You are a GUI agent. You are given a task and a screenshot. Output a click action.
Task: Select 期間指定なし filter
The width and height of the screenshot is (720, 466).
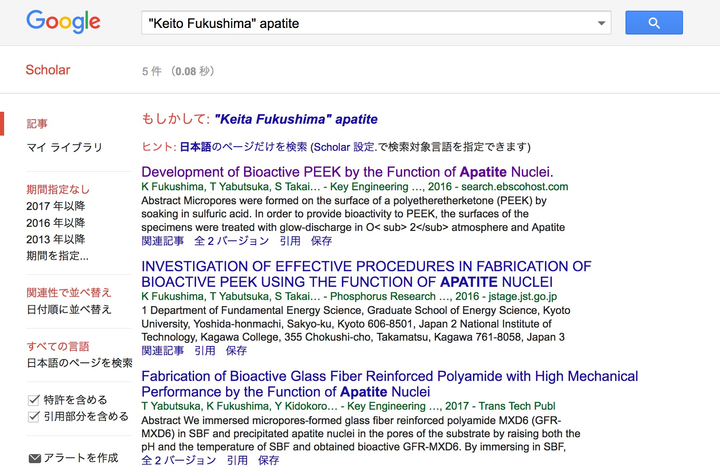(58, 189)
